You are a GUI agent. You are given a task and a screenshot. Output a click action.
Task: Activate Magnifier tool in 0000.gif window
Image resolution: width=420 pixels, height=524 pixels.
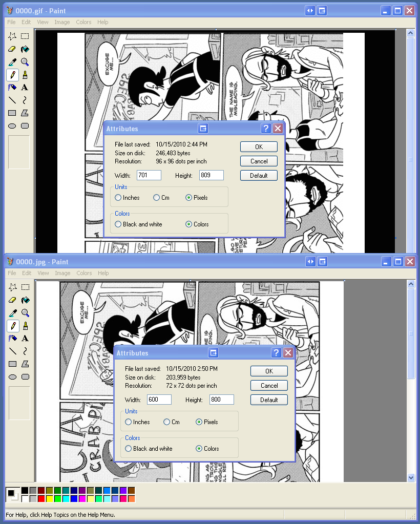[x=25, y=62]
